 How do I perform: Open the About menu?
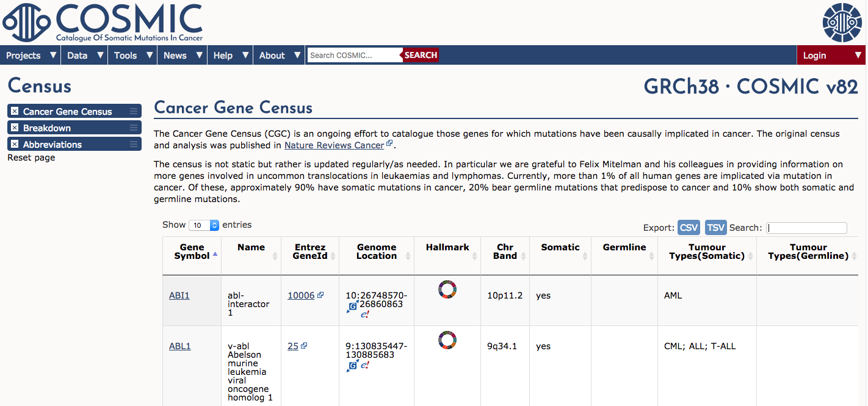point(280,55)
